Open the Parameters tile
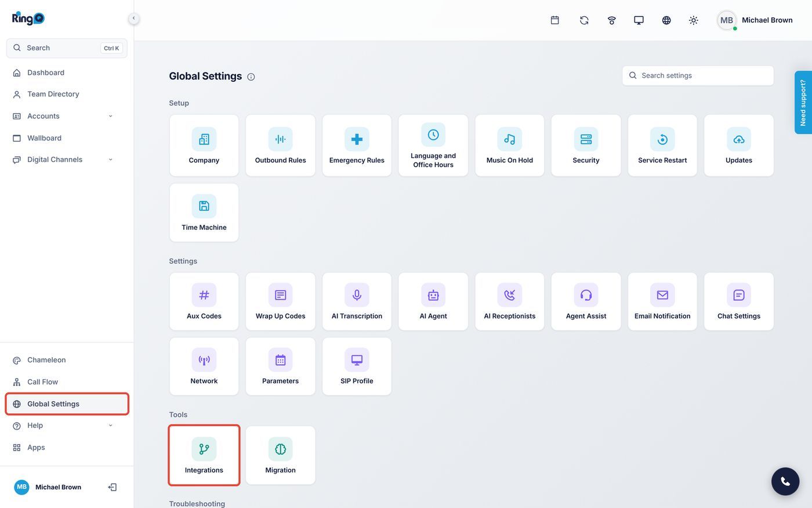812x508 pixels. click(x=281, y=367)
